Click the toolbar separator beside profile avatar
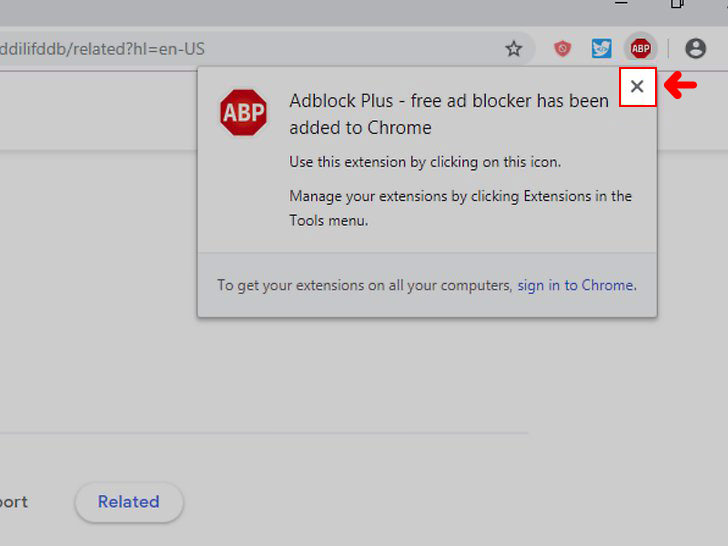 (668, 48)
